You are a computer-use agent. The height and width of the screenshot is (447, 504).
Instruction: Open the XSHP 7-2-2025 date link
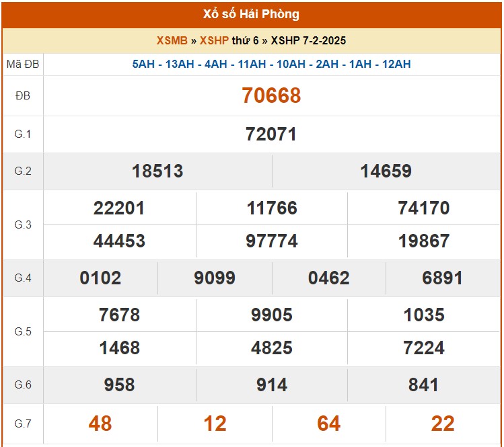click(x=308, y=41)
